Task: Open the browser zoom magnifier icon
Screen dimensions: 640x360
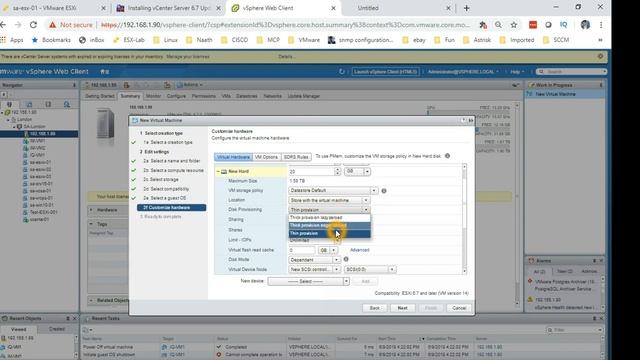Action: (498, 25)
